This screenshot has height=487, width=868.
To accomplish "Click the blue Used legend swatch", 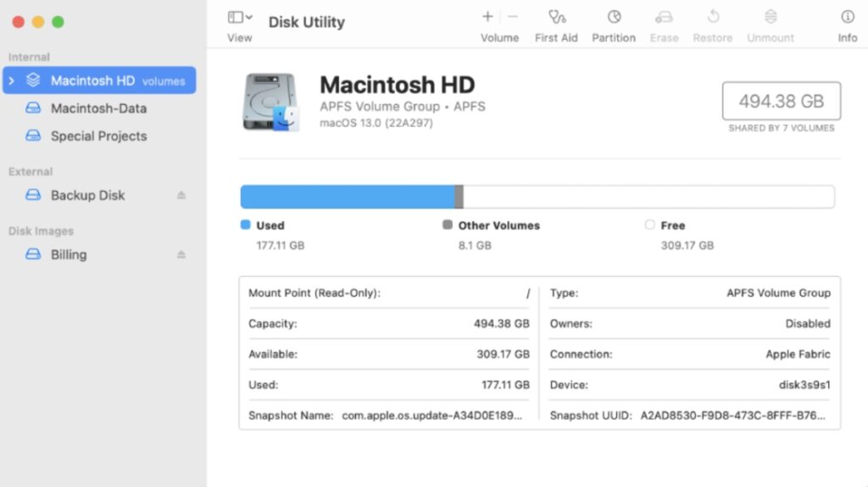I will (245, 224).
